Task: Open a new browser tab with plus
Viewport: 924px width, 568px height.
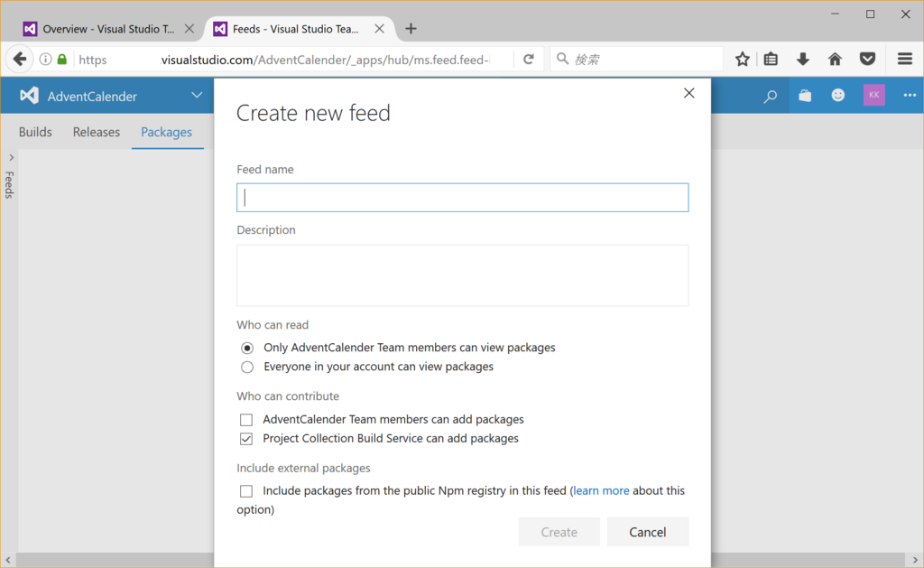Action: click(411, 28)
